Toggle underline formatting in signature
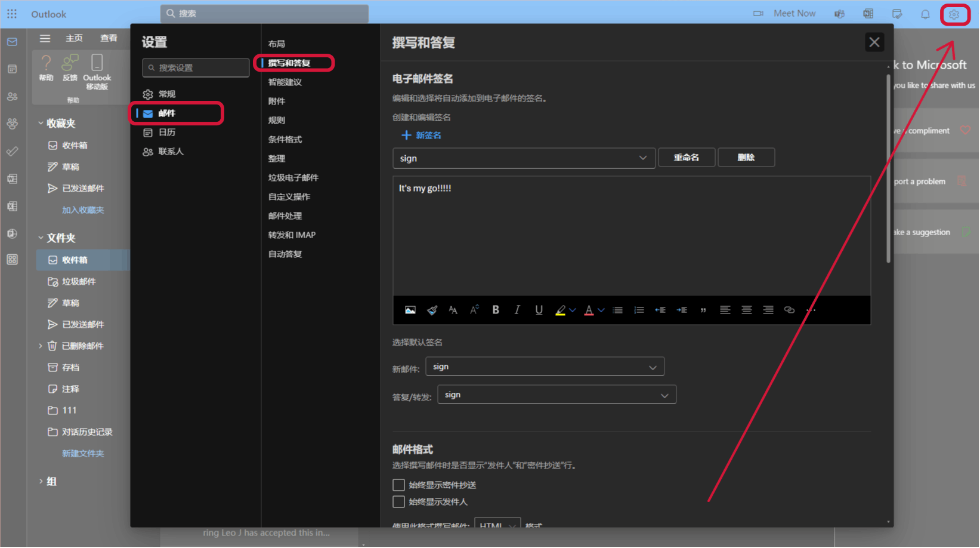Viewport: 980px width, 548px height. [x=539, y=310]
